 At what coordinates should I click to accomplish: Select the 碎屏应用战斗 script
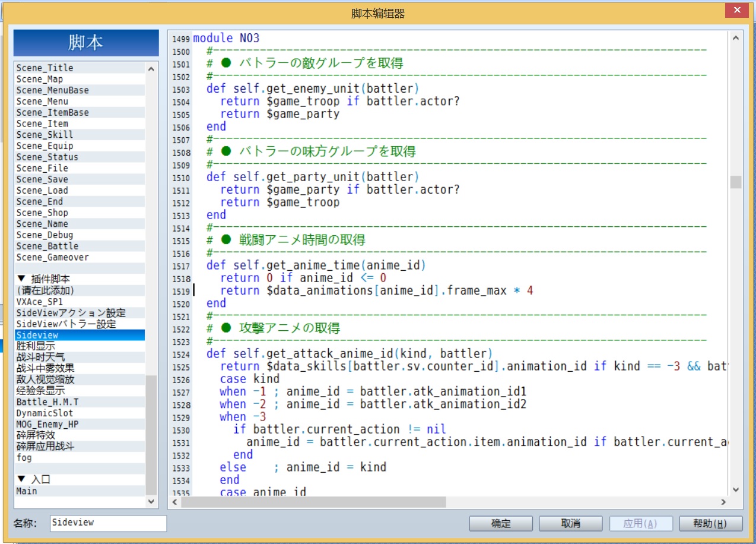click(80, 447)
